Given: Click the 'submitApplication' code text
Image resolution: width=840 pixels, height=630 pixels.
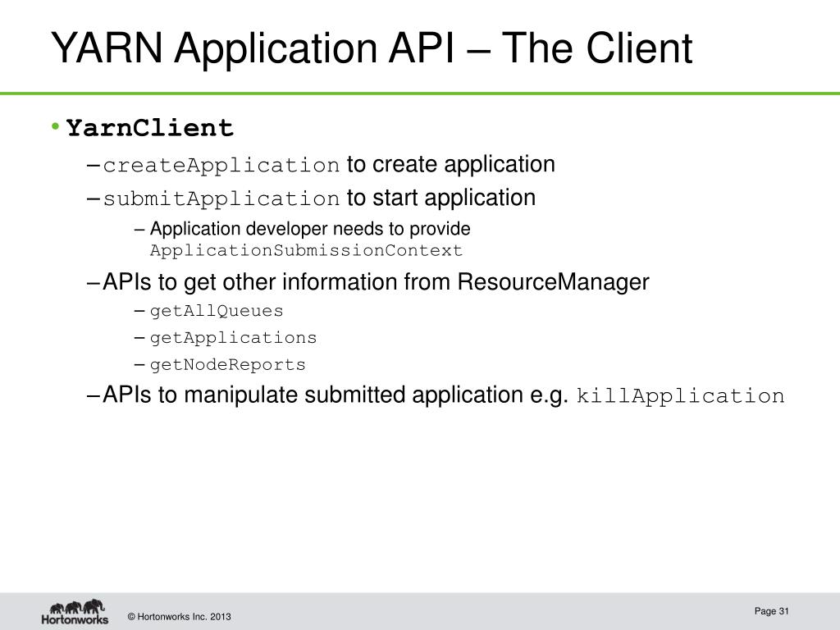Looking at the screenshot, I should [221, 199].
